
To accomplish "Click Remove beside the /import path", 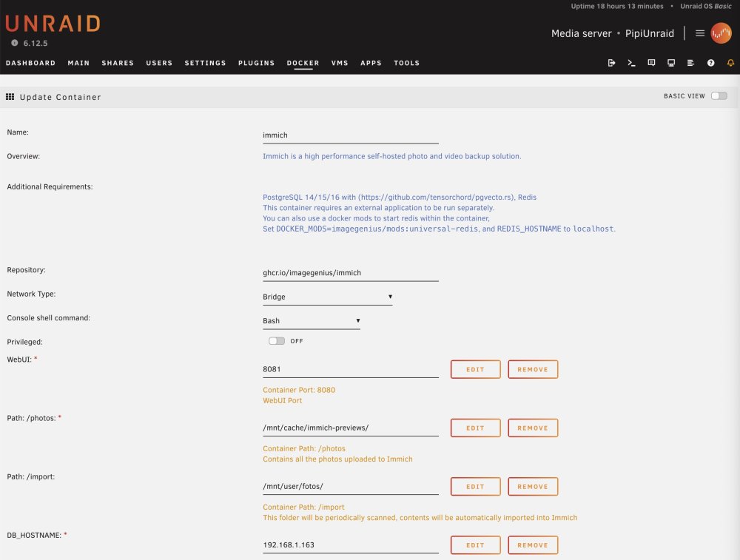I will tap(533, 487).
